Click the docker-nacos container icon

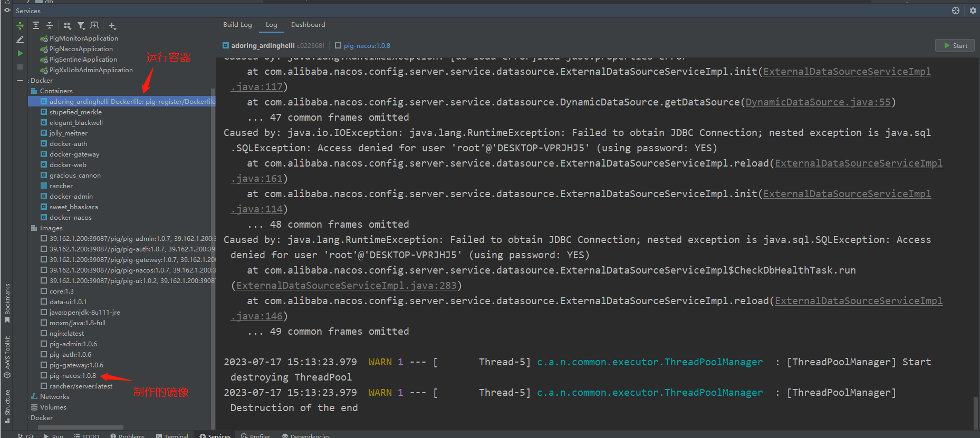pyautogui.click(x=44, y=218)
